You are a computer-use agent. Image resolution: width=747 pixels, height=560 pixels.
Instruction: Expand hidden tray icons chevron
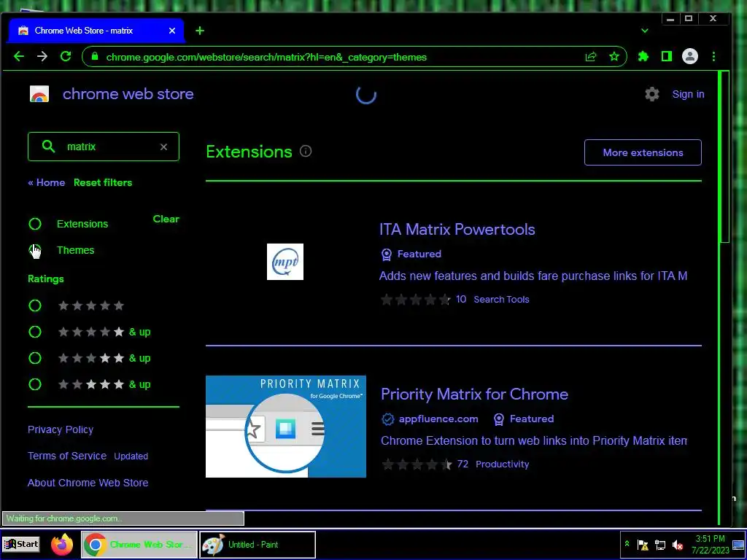click(x=627, y=544)
